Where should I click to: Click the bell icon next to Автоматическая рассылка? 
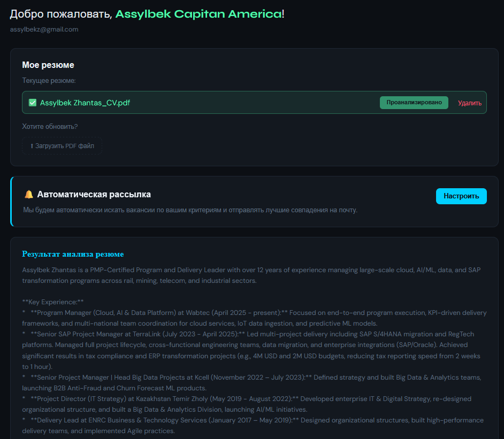pos(29,195)
